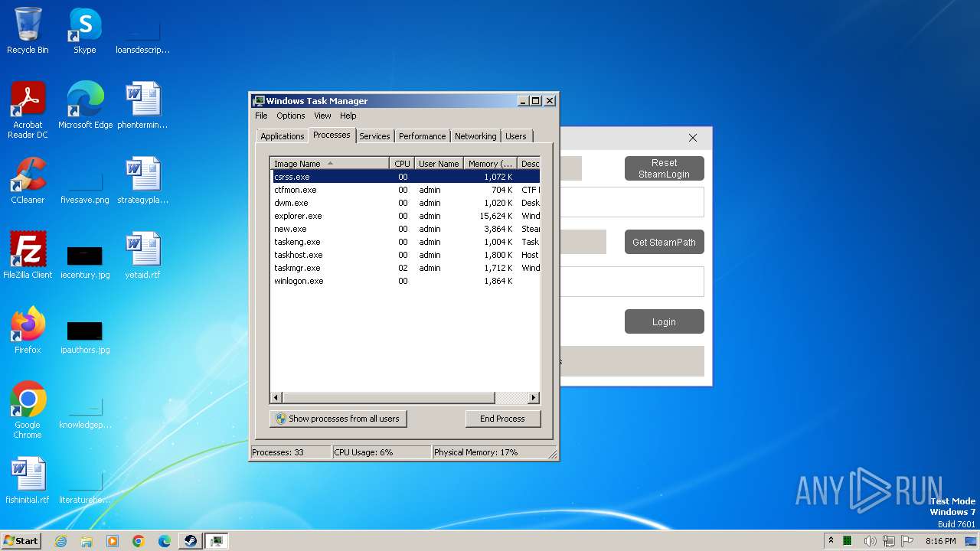Viewport: 980px width, 551px height.
Task: Switch to the Networking tab
Action: pos(475,136)
